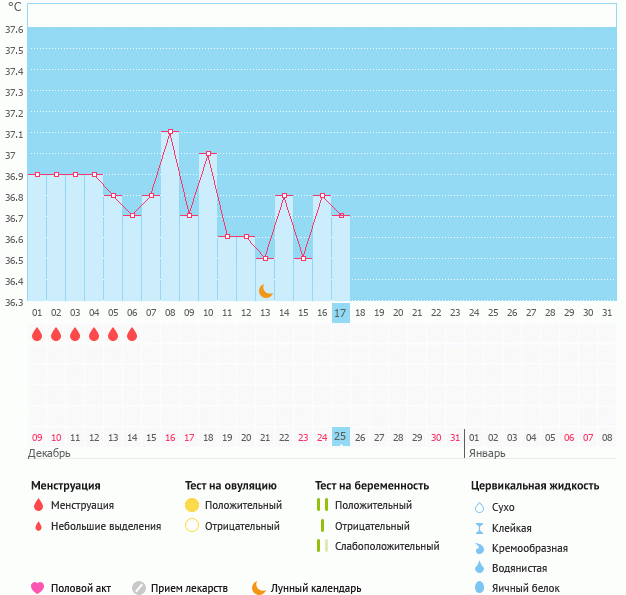
Task: Click the Половой акт legend label
Action: coord(82,588)
